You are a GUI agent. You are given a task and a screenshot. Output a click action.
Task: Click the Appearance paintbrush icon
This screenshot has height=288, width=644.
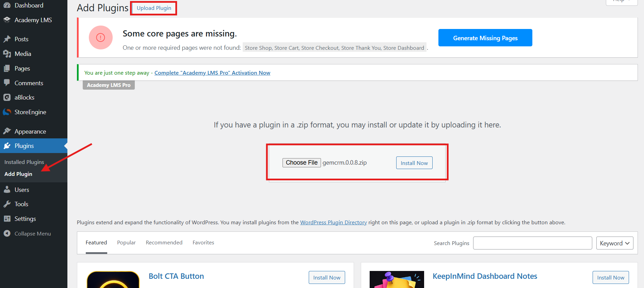tap(7, 131)
